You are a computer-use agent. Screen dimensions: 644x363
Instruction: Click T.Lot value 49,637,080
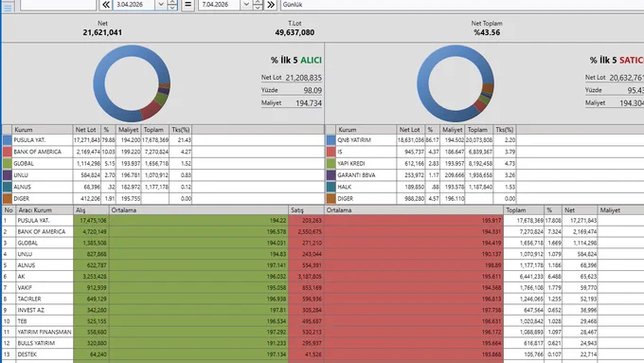pyautogui.click(x=295, y=32)
